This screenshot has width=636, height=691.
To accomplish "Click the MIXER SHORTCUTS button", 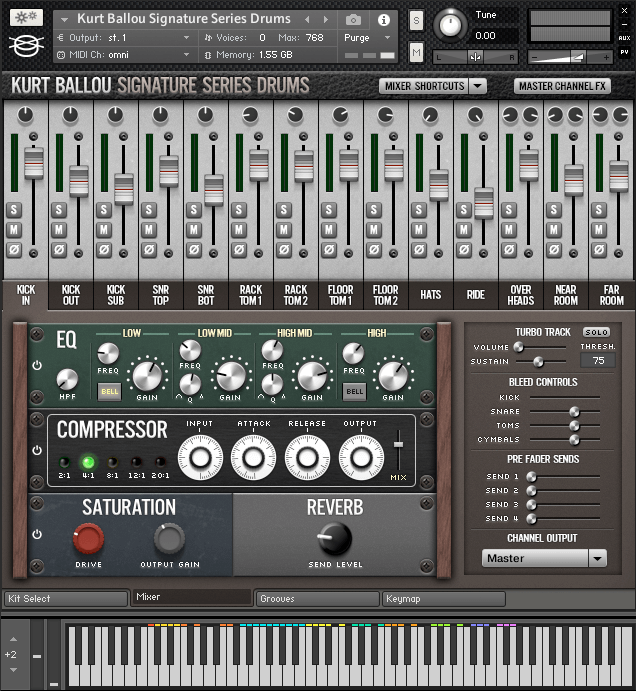I will (424, 86).
